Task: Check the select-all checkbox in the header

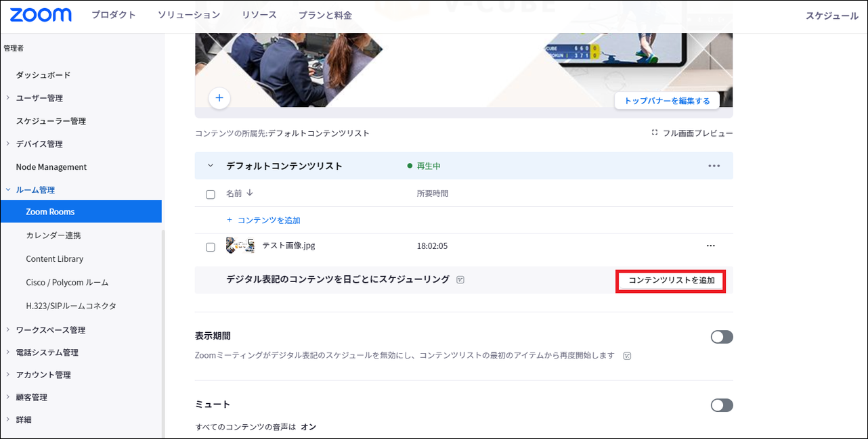Action: pyautogui.click(x=211, y=194)
